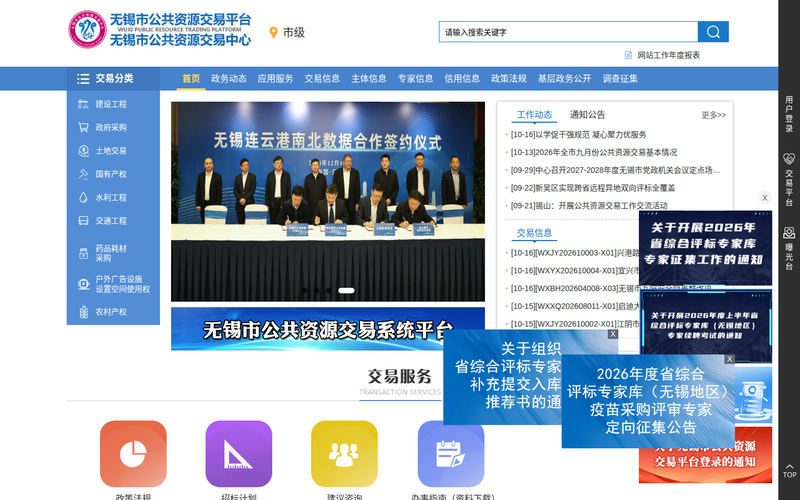Open 专家信息 in the navigation bar

click(415, 79)
